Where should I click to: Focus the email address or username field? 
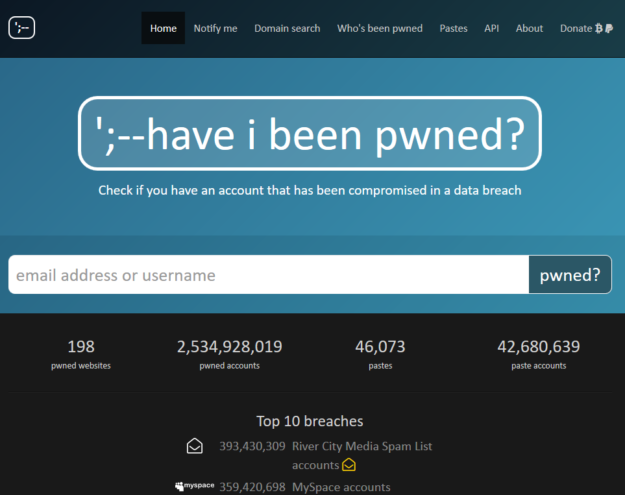[268, 275]
